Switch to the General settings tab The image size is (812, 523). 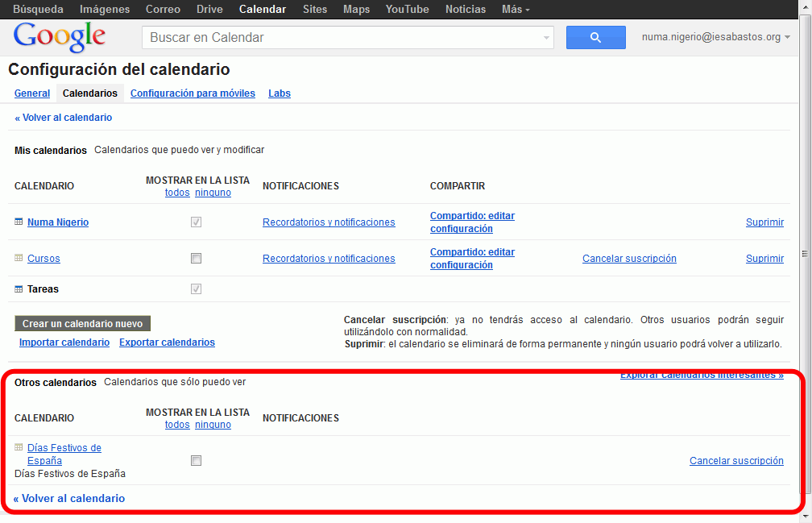click(x=32, y=93)
